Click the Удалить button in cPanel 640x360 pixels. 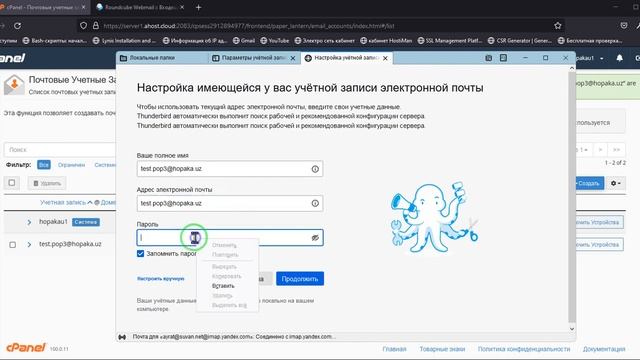47,183
